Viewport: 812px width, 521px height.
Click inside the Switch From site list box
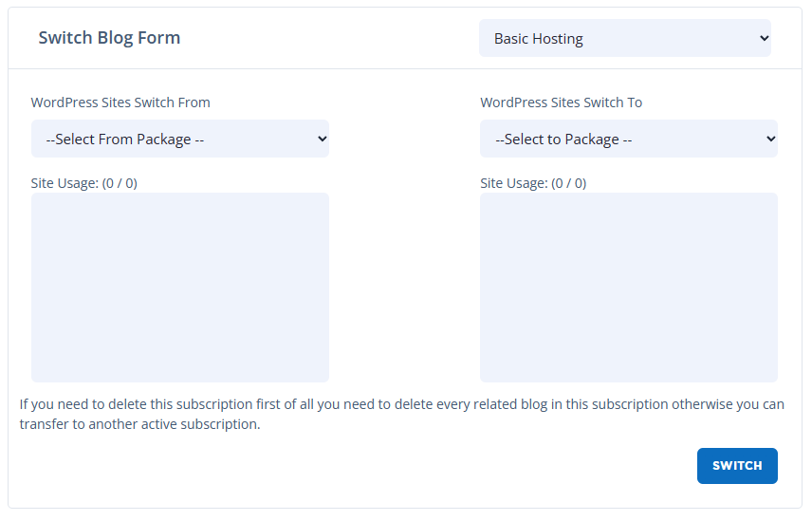pos(180,288)
